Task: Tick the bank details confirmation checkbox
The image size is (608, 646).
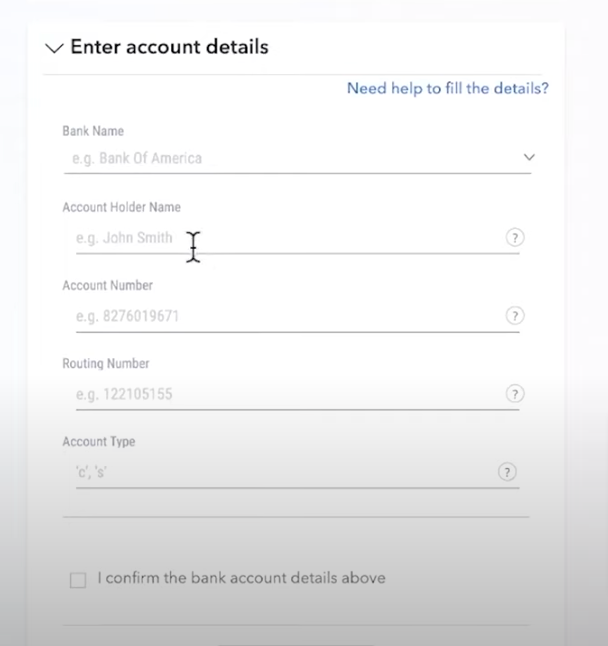Action: click(x=78, y=580)
